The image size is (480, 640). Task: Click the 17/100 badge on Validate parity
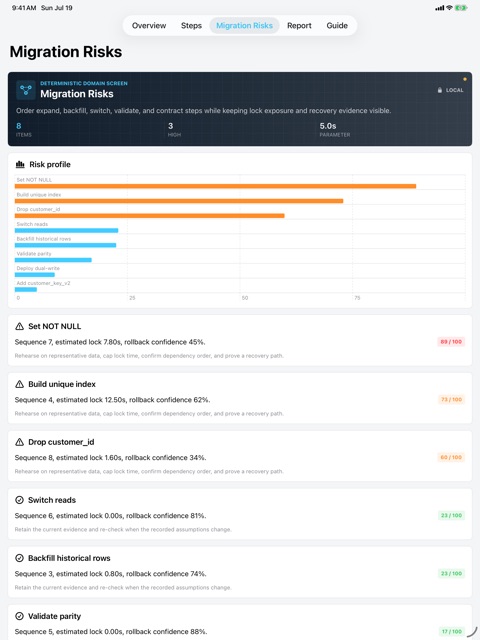click(451, 631)
